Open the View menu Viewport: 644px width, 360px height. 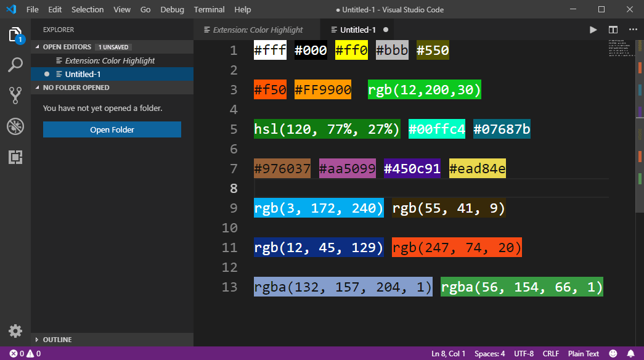point(121,9)
